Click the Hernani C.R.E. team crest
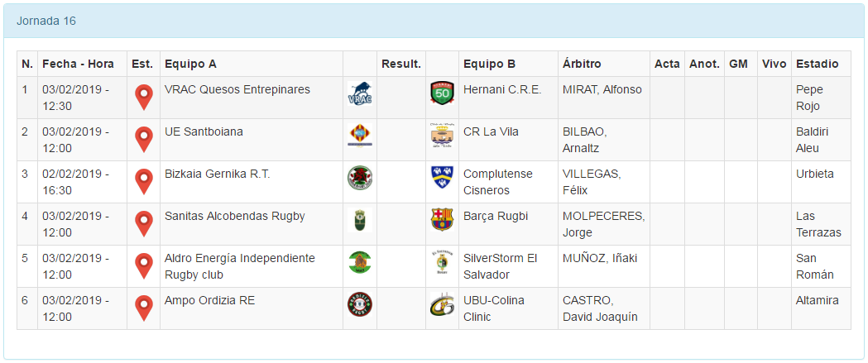Image resolution: width=868 pixels, height=363 pixels. click(x=442, y=93)
